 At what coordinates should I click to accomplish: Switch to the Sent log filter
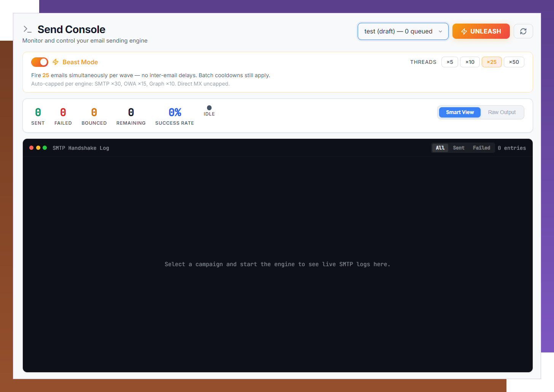(458, 148)
